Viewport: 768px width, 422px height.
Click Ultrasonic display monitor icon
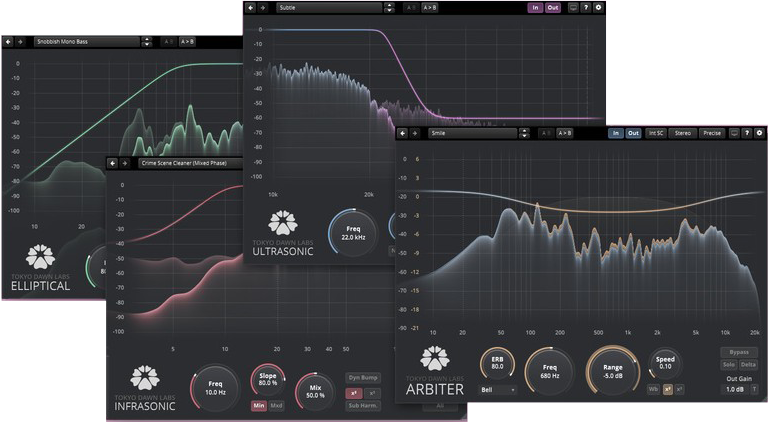click(x=573, y=7)
